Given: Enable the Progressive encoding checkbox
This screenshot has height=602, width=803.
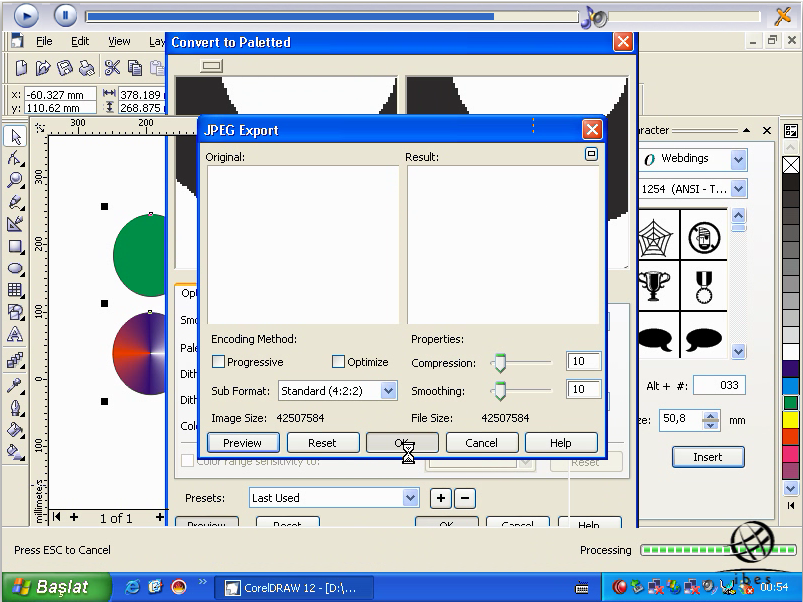Looking at the screenshot, I should pyautogui.click(x=218, y=362).
